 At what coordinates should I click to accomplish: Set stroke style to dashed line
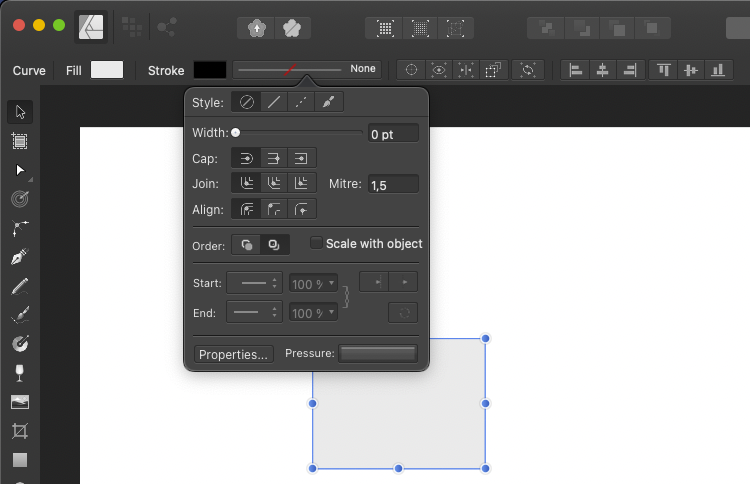click(x=302, y=102)
